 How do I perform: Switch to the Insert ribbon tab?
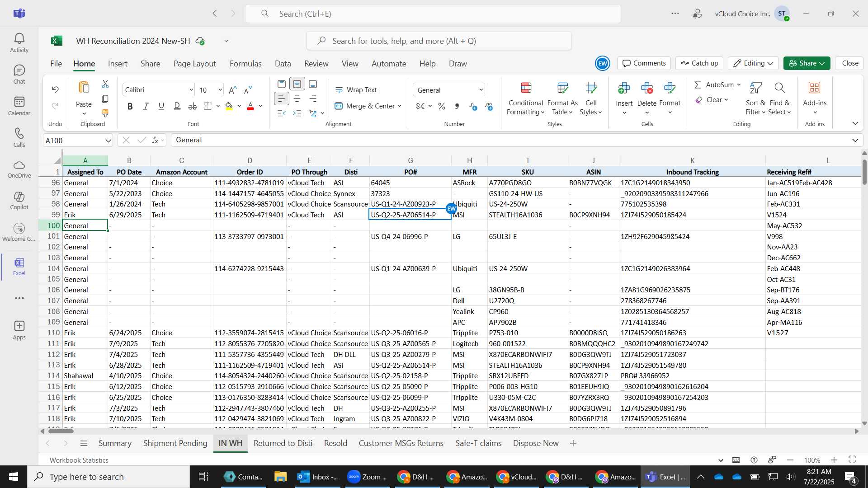[x=118, y=64]
